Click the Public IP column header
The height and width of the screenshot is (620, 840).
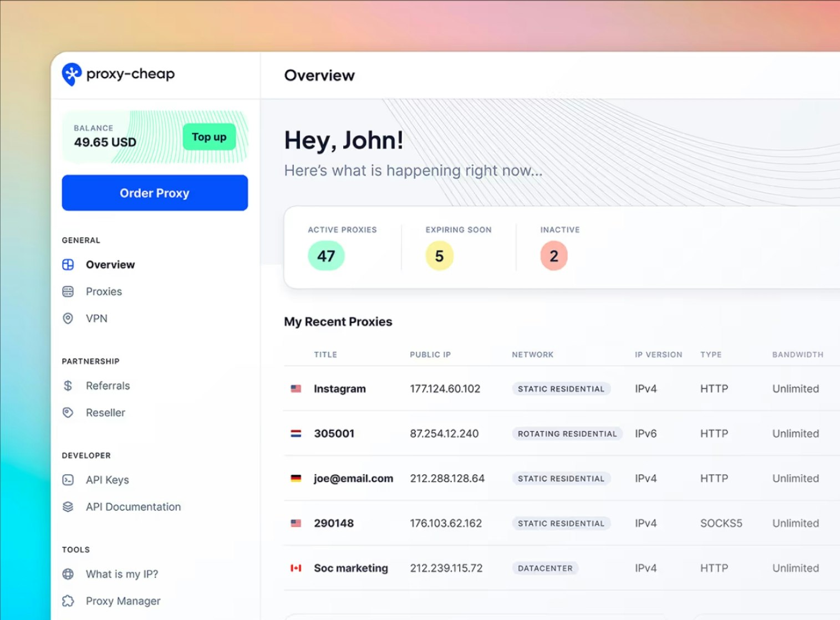coord(430,355)
